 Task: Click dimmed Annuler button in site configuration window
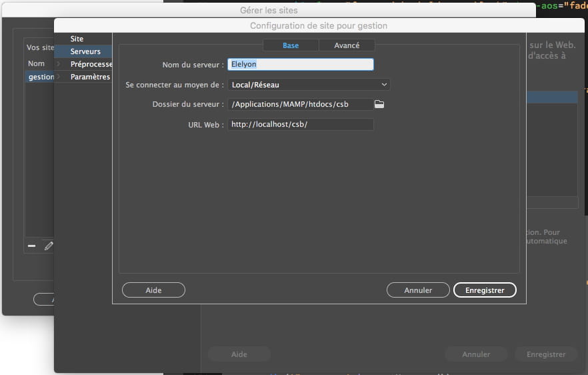(476, 354)
